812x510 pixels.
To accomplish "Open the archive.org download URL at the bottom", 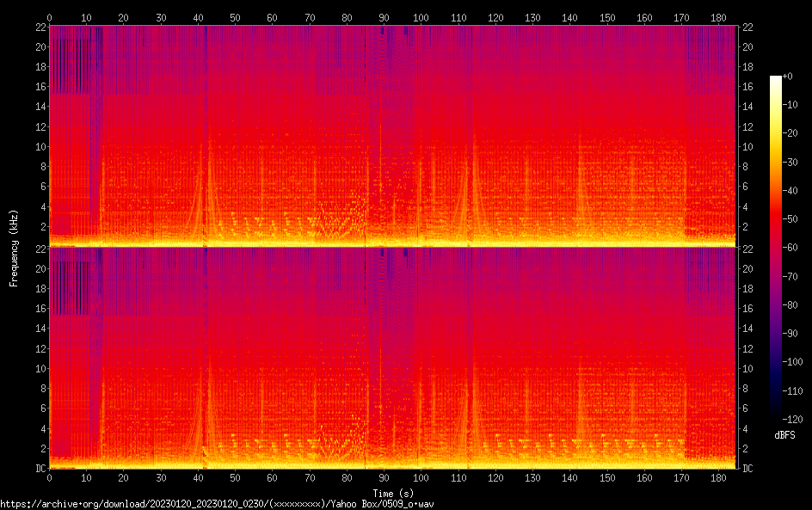I will tap(217, 503).
